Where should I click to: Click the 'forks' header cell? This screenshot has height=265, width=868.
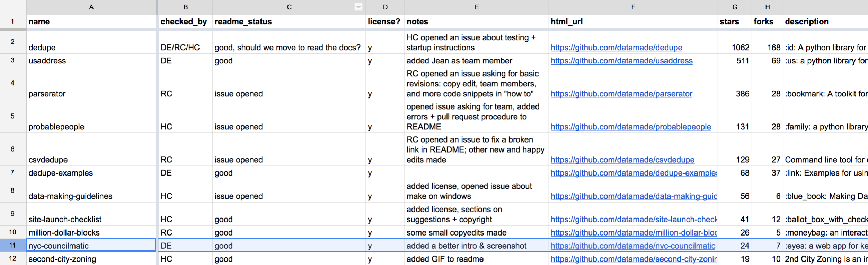(767, 22)
